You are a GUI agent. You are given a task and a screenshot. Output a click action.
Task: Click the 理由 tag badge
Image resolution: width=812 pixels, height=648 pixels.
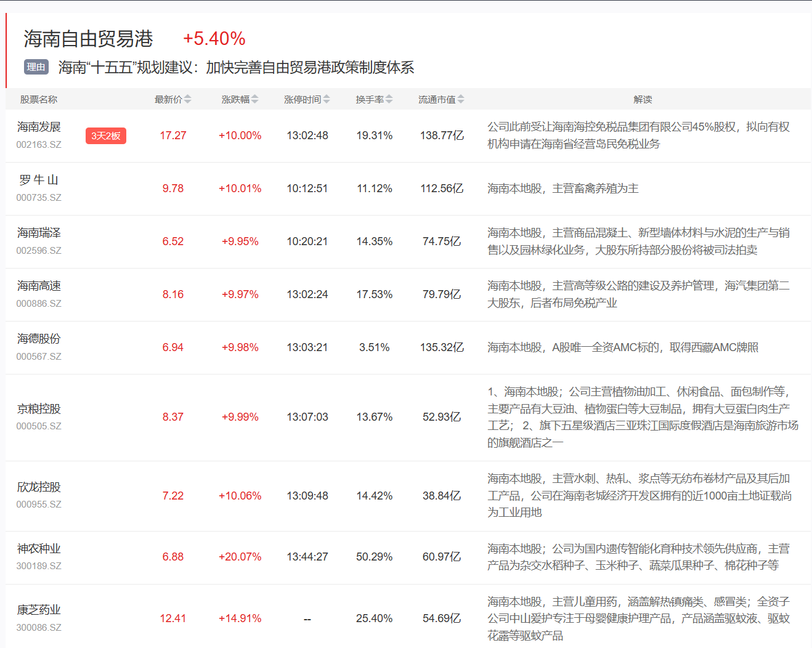pos(36,67)
